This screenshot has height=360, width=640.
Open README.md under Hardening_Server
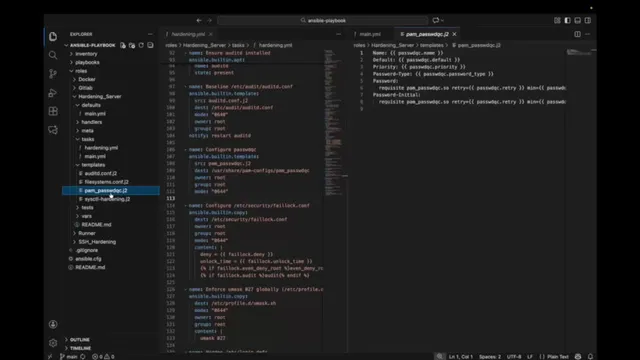tap(96, 225)
